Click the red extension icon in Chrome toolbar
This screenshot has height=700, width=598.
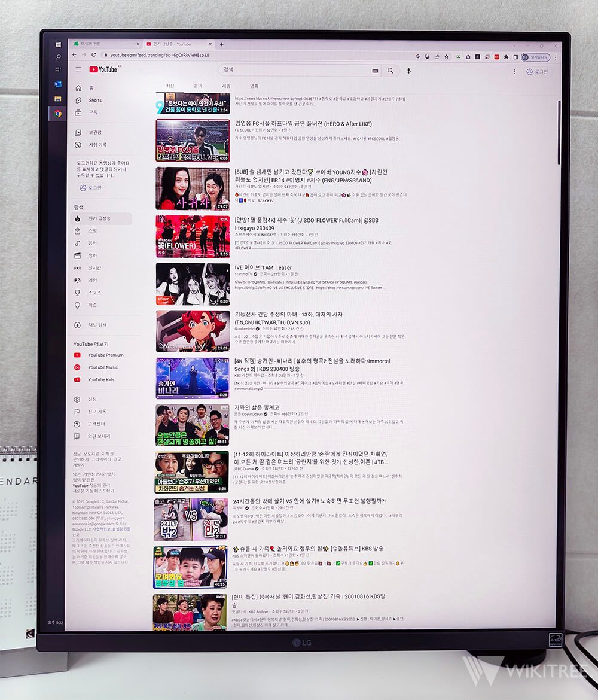[496, 57]
